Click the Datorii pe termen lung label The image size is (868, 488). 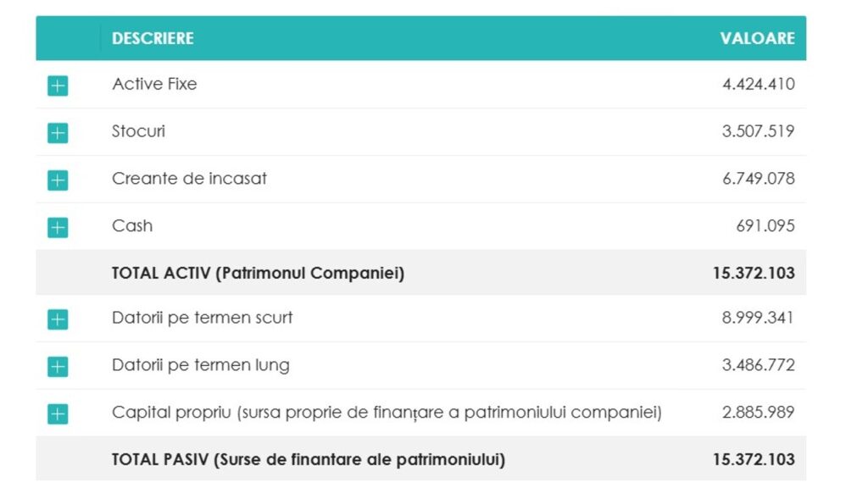[201, 365]
